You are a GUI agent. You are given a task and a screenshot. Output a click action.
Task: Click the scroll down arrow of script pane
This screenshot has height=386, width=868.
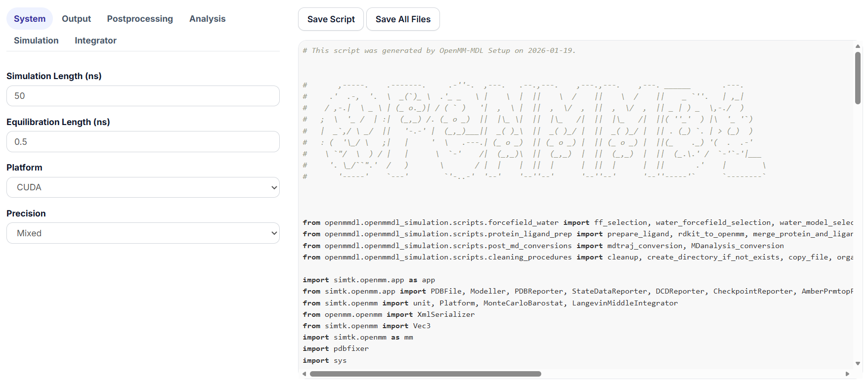click(x=858, y=363)
